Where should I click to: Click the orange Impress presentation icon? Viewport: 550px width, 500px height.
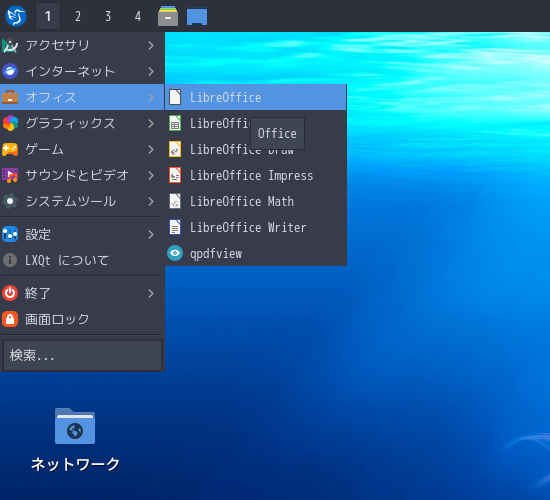coord(175,175)
